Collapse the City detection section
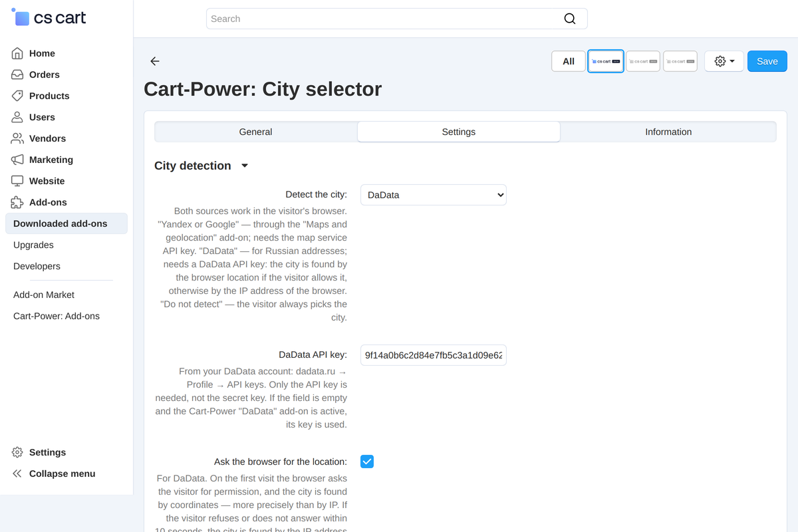 click(x=201, y=166)
